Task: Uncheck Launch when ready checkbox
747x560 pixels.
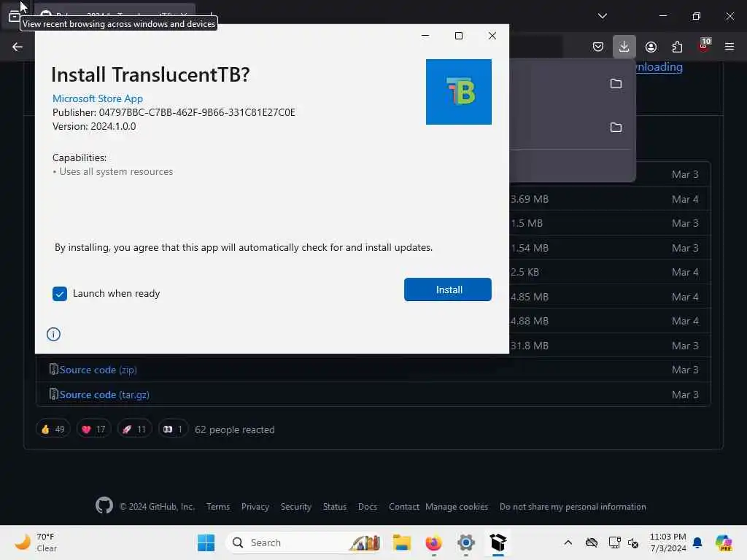Action: click(x=60, y=294)
